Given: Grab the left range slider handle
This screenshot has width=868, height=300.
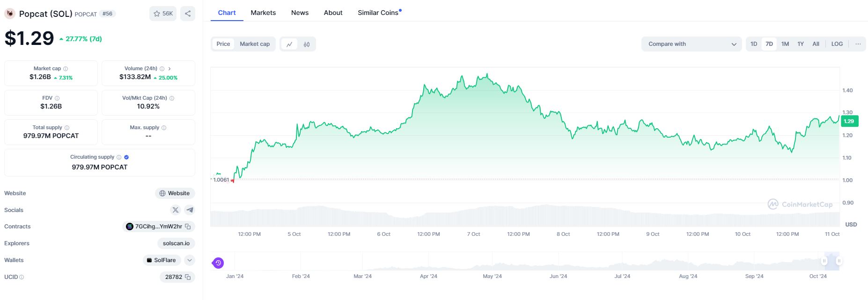Looking at the screenshot, I should [x=824, y=261].
